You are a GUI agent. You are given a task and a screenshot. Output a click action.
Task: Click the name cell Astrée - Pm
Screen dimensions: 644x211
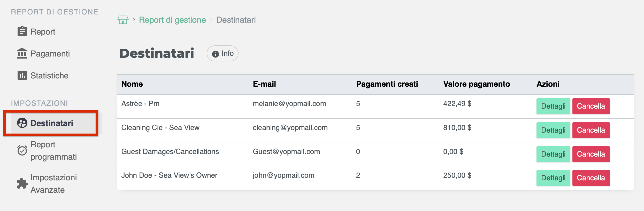coord(140,104)
